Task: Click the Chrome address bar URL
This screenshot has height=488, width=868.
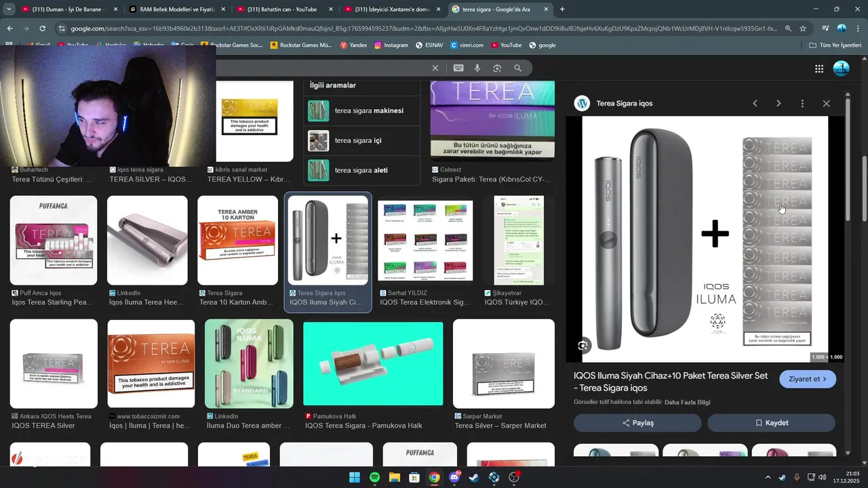Action: tap(424, 28)
